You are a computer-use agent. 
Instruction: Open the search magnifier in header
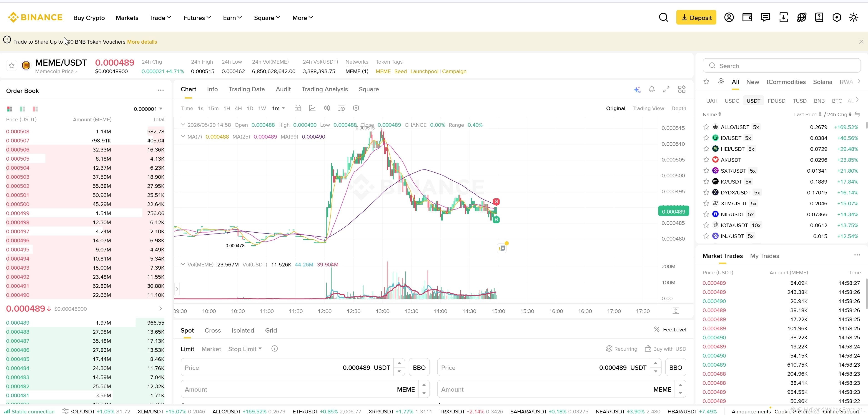pyautogui.click(x=663, y=17)
